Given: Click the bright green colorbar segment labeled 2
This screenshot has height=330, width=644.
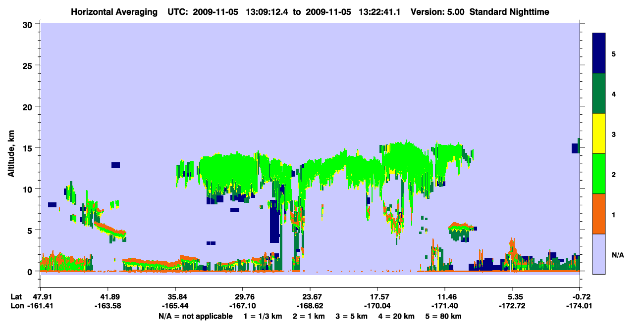Looking at the screenshot, I should [x=599, y=174].
